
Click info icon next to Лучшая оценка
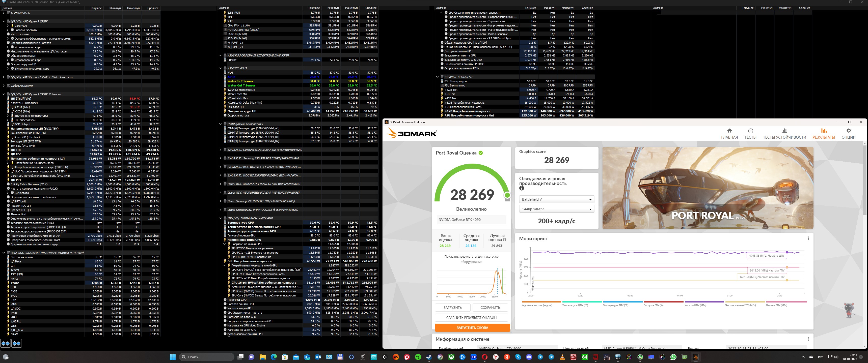point(504,240)
